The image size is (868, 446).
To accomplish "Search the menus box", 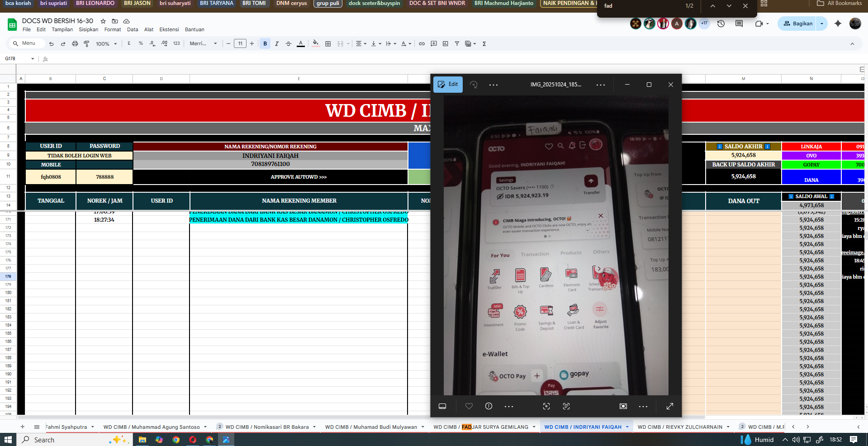I will click(x=27, y=43).
